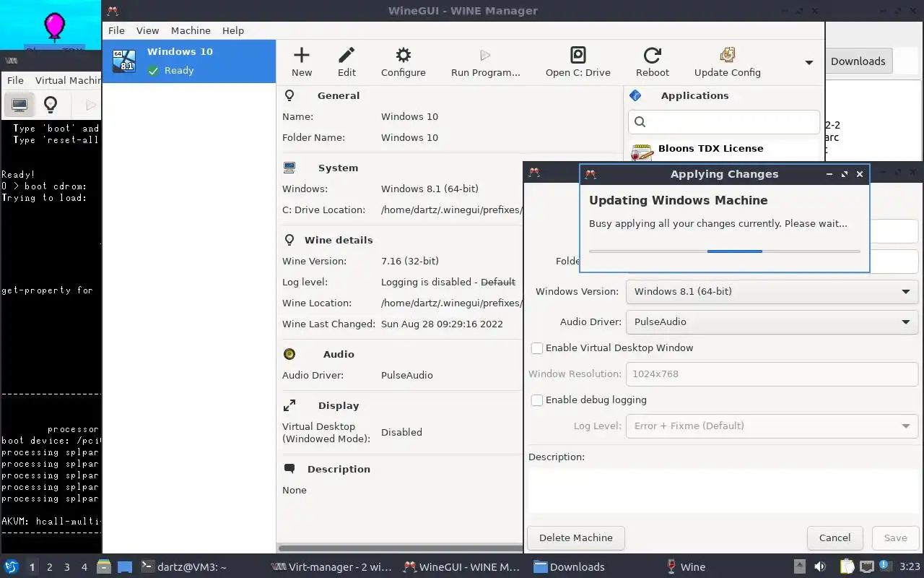The image size is (924, 578).
Task: Click the clock showing 3:23
Action: coord(910,567)
